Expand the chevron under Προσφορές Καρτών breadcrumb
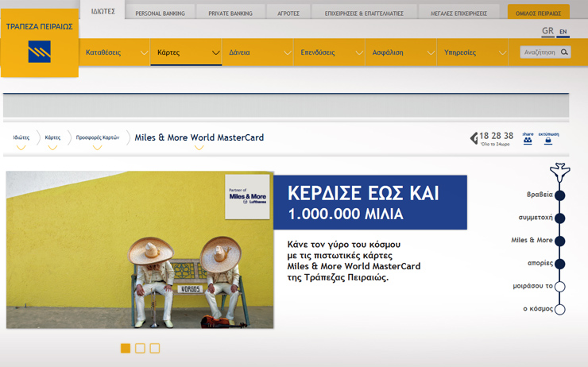Image resolution: width=588 pixels, height=367 pixels. click(x=97, y=148)
